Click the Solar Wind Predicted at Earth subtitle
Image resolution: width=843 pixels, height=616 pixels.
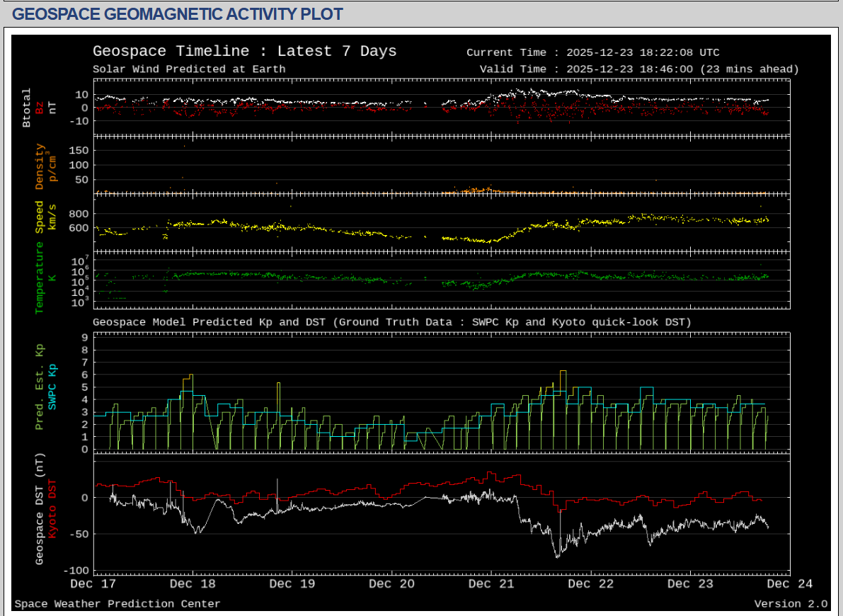189,69
